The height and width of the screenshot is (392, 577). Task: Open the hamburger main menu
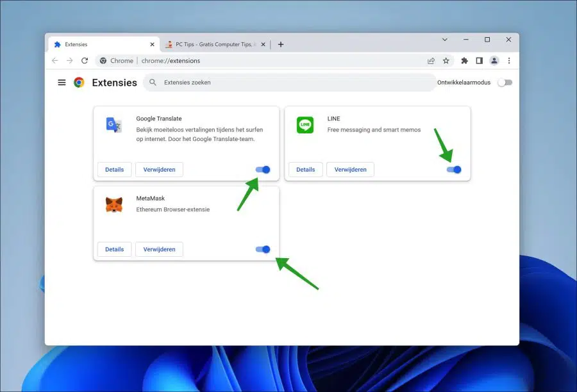point(62,83)
